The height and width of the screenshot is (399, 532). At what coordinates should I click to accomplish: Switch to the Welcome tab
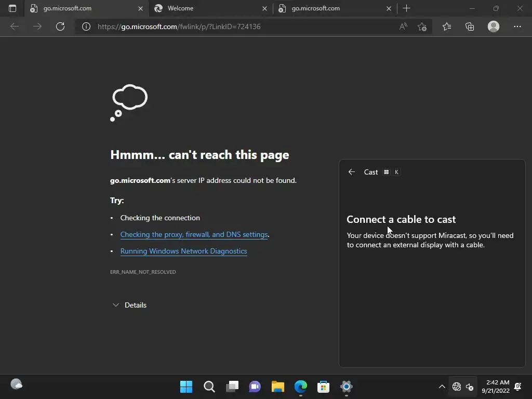click(x=210, y=8)
